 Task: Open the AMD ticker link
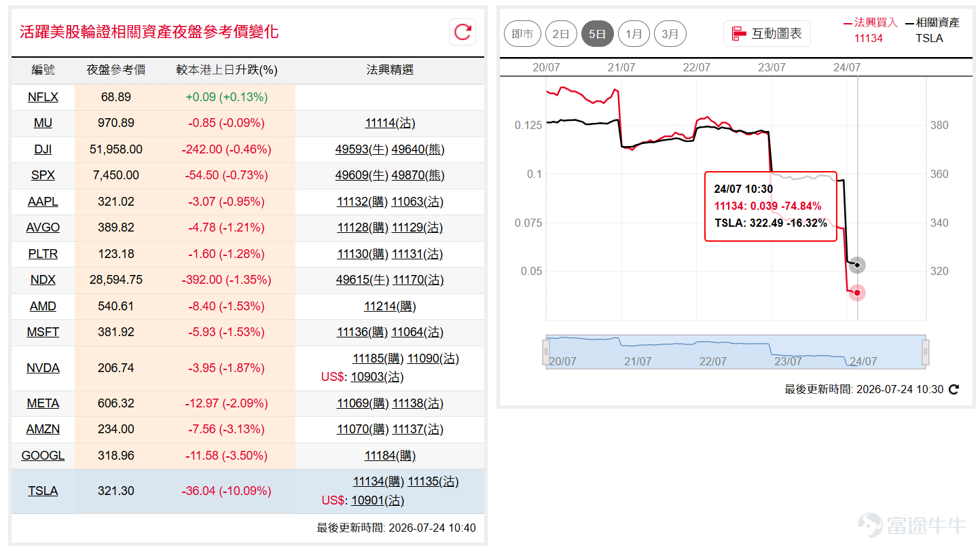coord(43,306)
